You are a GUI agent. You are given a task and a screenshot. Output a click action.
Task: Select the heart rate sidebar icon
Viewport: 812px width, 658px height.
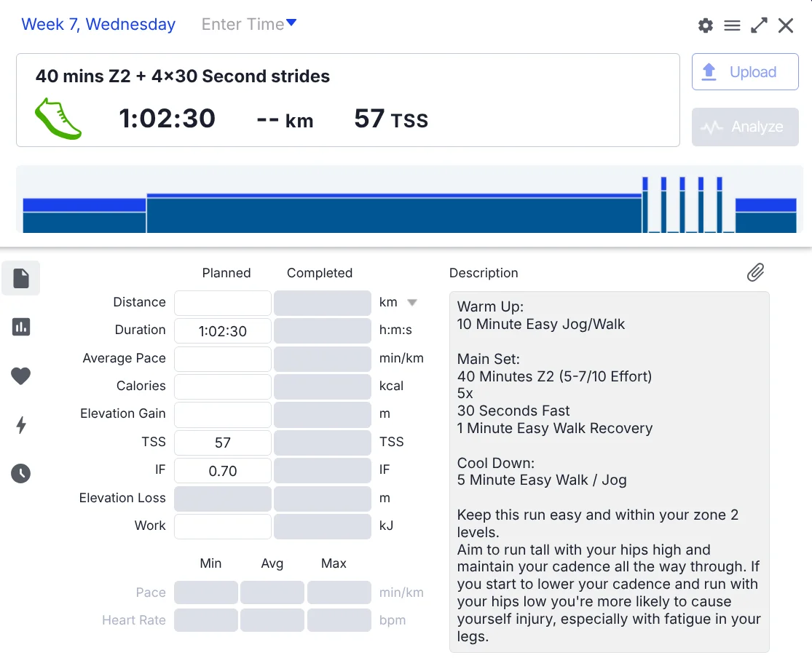pyautogui.click(x=21, y=376)
